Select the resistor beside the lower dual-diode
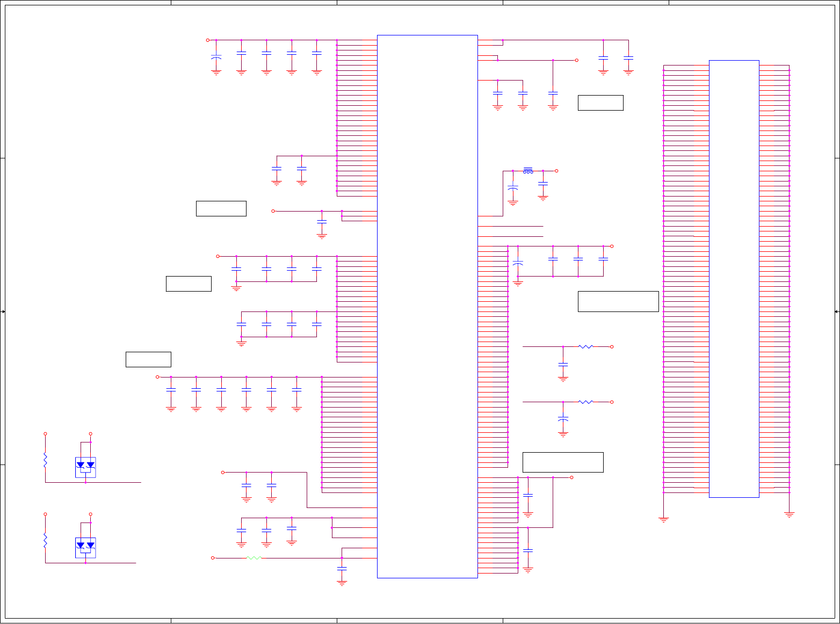The image size is (840, 624). [45, 541]
